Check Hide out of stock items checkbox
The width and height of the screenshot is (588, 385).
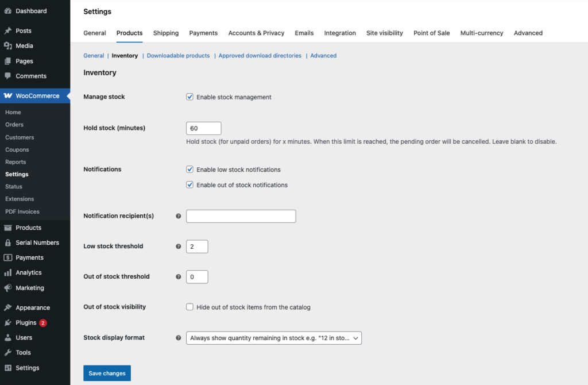click(190, 307)
